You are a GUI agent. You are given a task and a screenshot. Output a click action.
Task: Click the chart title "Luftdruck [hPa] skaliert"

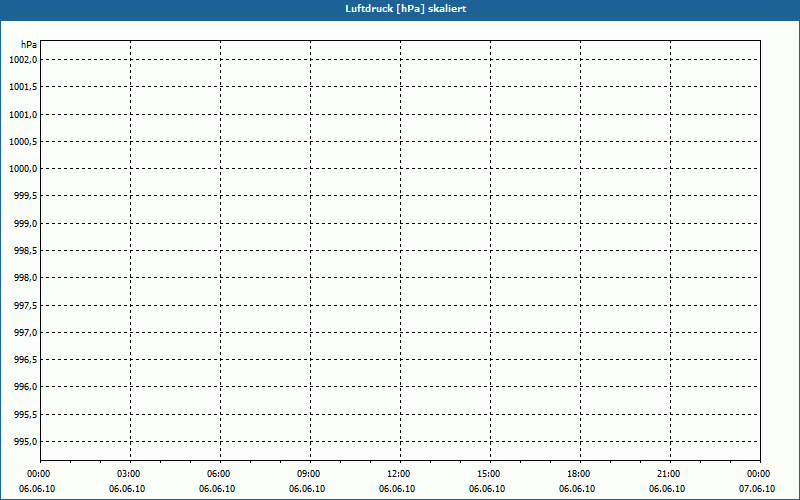coord(399,8)
